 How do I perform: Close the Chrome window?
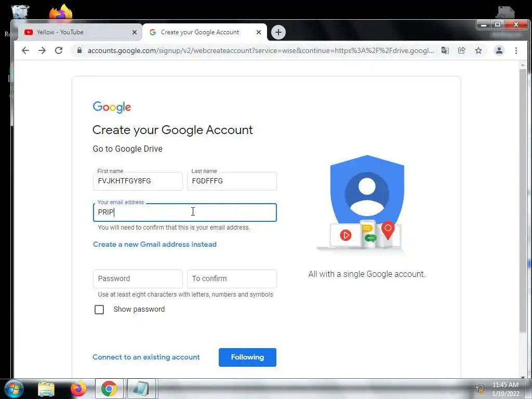(x=516, y=25)
